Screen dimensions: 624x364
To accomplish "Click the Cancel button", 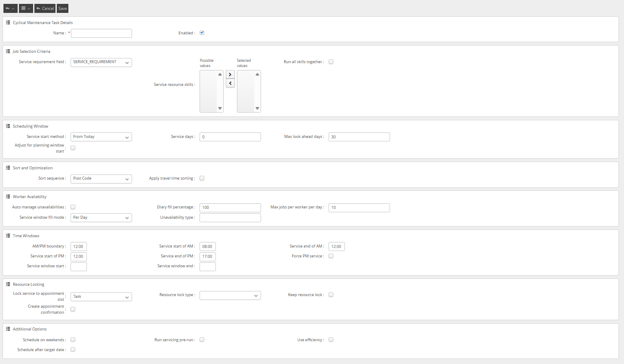I will tap(45, 9).
